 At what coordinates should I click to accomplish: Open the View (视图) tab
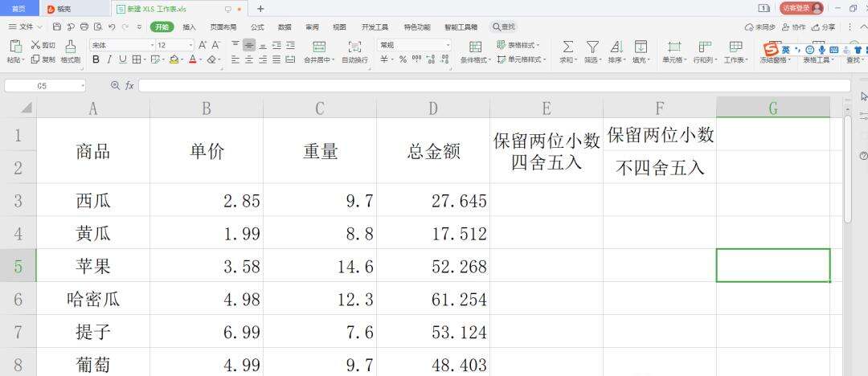pyautogui.click(x=339, y=27)
